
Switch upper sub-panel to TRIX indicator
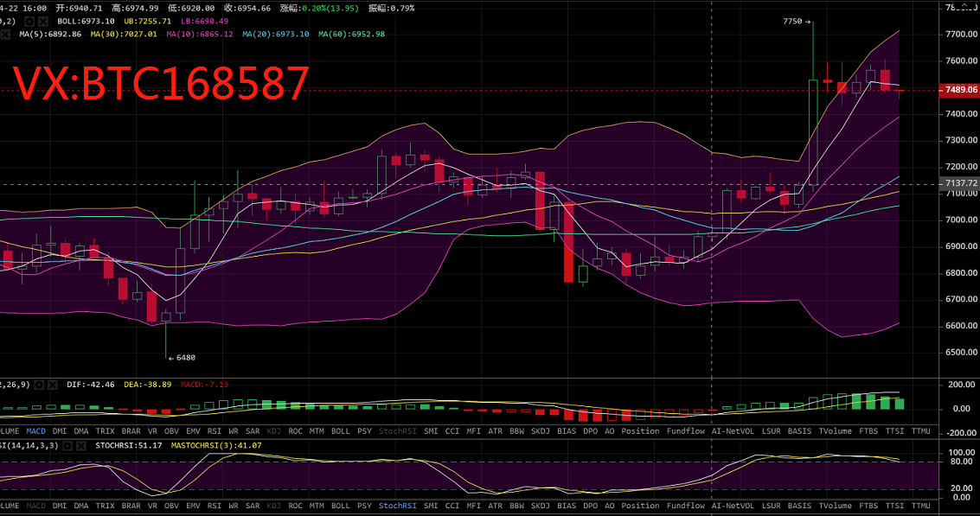105,430
